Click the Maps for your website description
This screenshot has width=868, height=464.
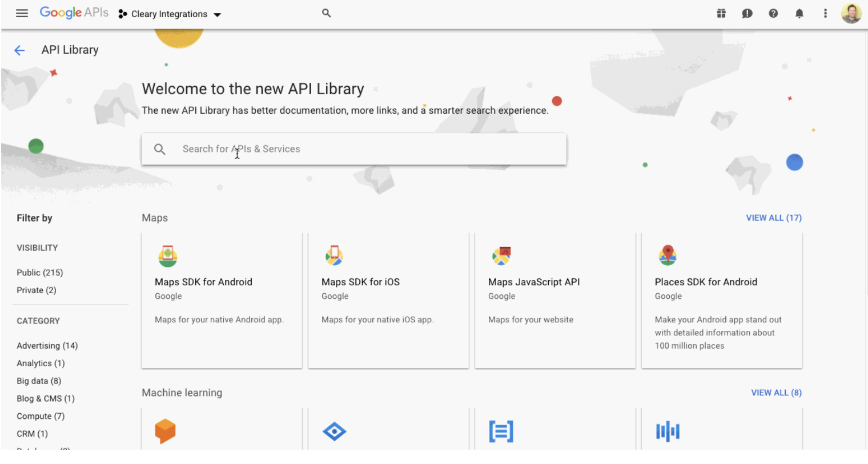tap(531, 319)
